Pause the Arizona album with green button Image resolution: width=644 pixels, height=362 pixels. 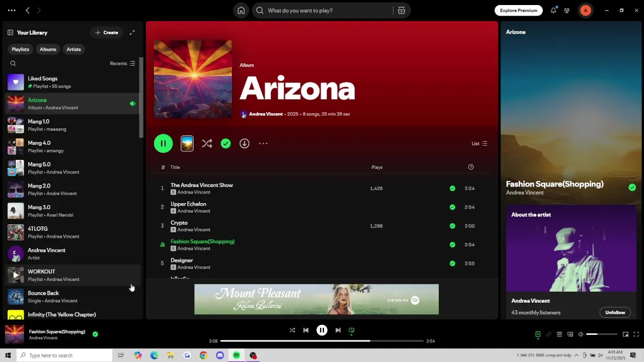click(x=164, y=144)
